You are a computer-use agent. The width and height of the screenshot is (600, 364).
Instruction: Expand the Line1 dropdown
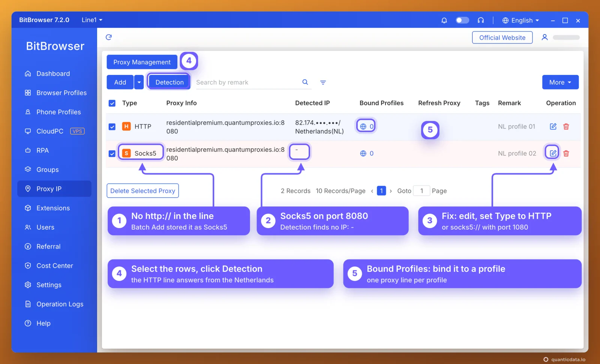92,20
